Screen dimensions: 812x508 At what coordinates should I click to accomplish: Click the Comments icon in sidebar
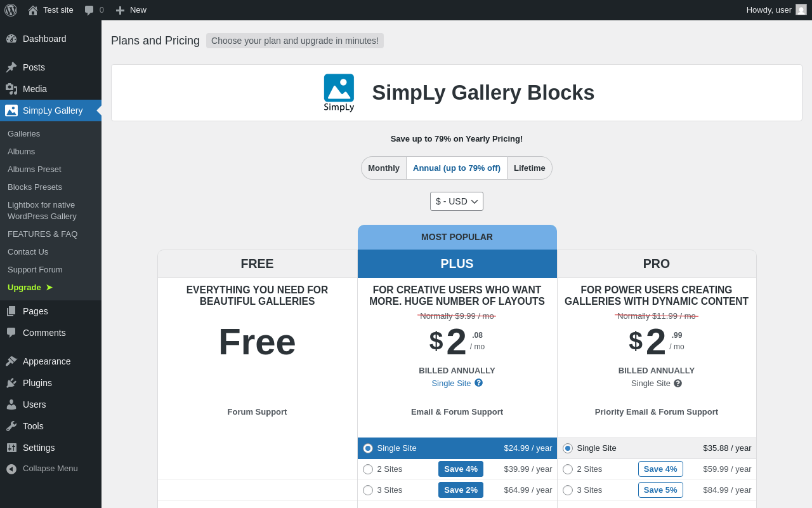click(11, 333)
